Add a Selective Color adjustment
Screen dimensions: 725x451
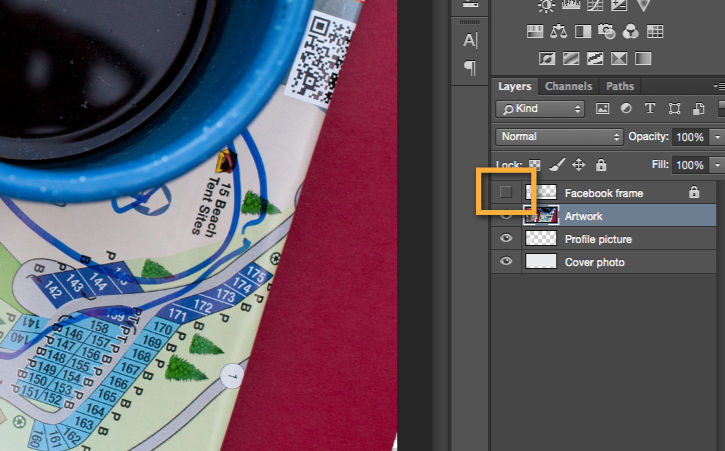[619, 59]
